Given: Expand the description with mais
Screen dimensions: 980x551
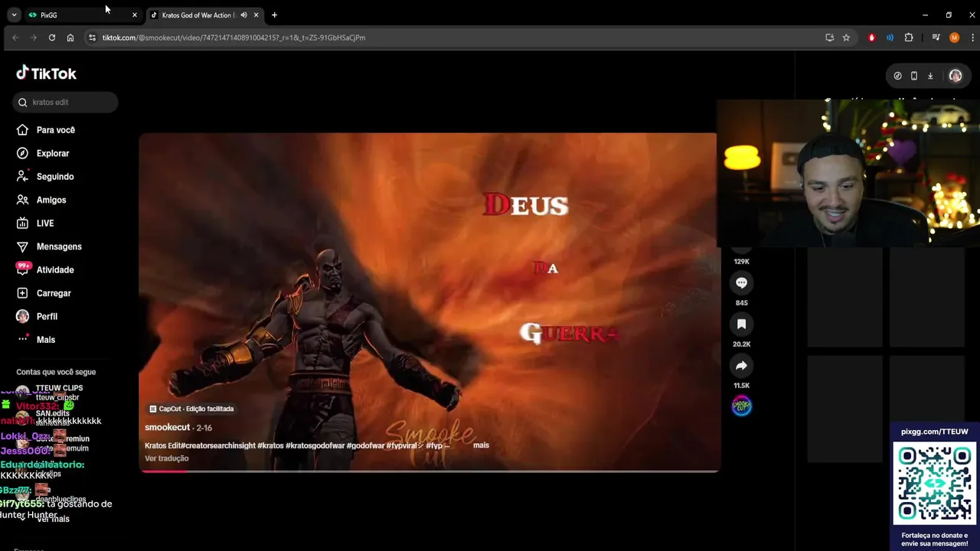Looking at the screenshot, I should coord(481,445).
